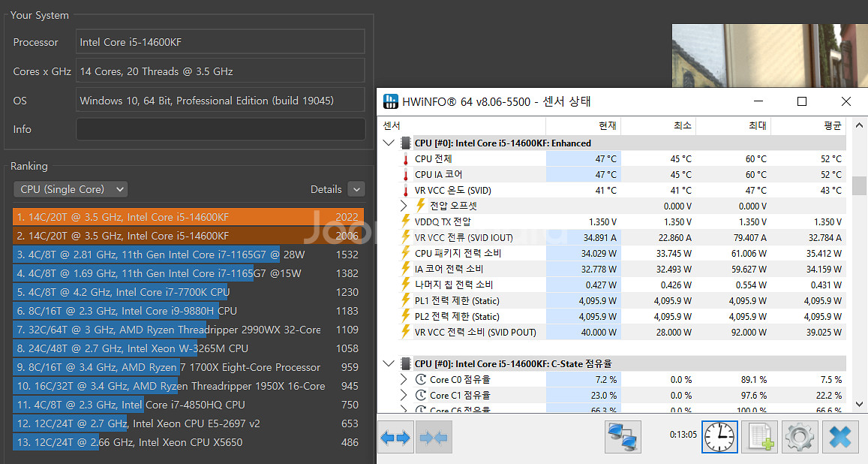Open HWiNFO sensor settings gear icon
The height and width of the screenshot is (464, 868).
coord(800,438)
